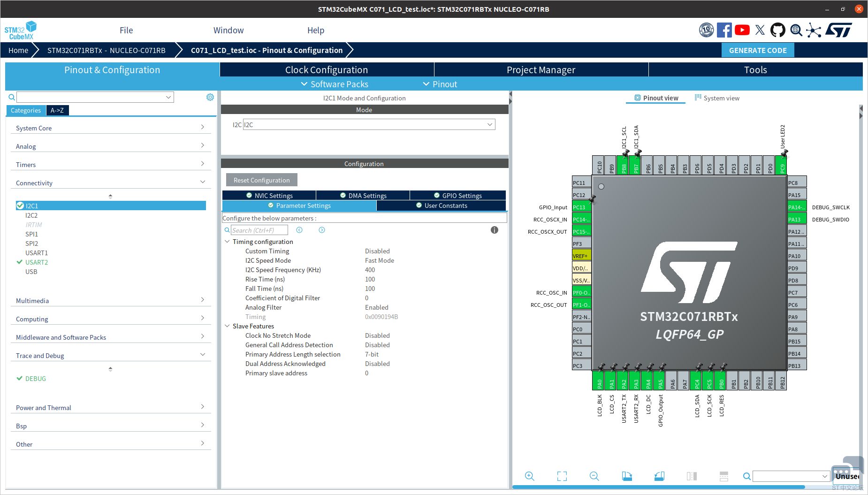Click the PB8 I2C1_SCL pin
This screenshot has height=495, width=868.
[624, 166]
